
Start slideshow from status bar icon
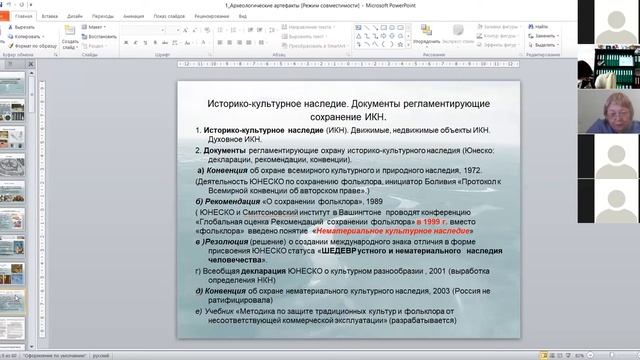click(x=568, y=356)
